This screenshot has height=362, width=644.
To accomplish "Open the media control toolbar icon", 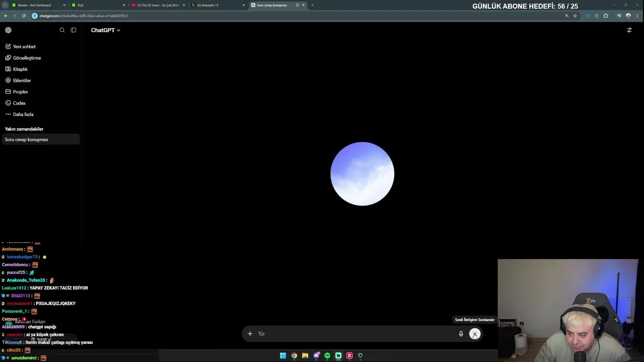I will (x=619, y=16).
